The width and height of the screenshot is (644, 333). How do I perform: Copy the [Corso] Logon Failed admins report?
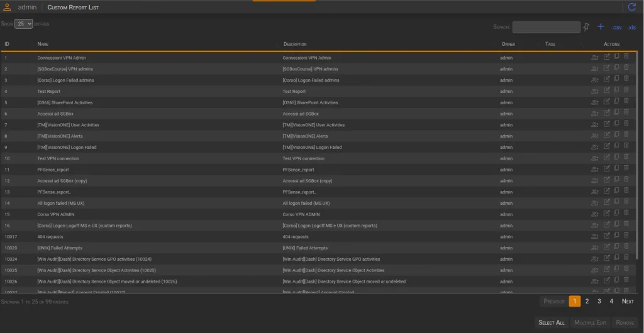[x=616, y=79]
